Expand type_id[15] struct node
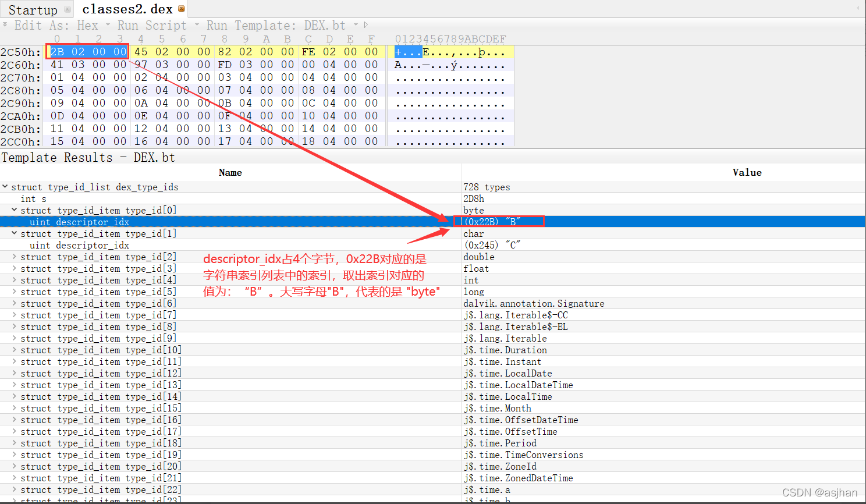Viewport: 866px width, 504px height. click(15, 408)
